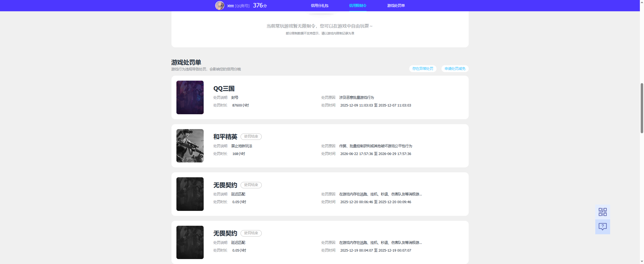644x264 pixels.
Task: Click 申请处罚减免 button
Action: click(x=455, y=69)
